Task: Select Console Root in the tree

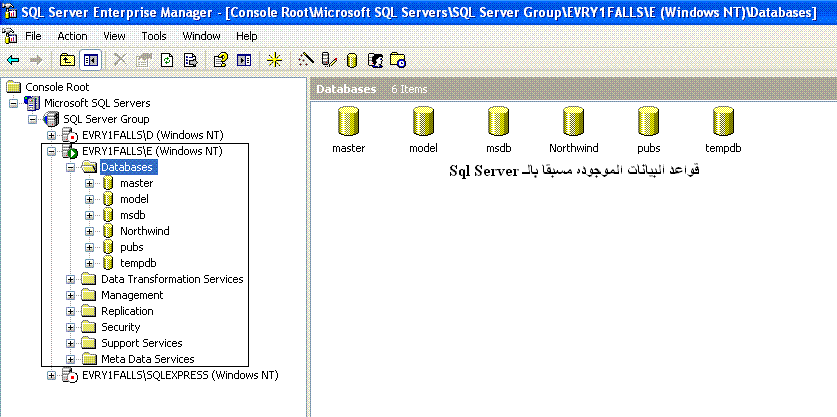Action: tap(57, 87)
